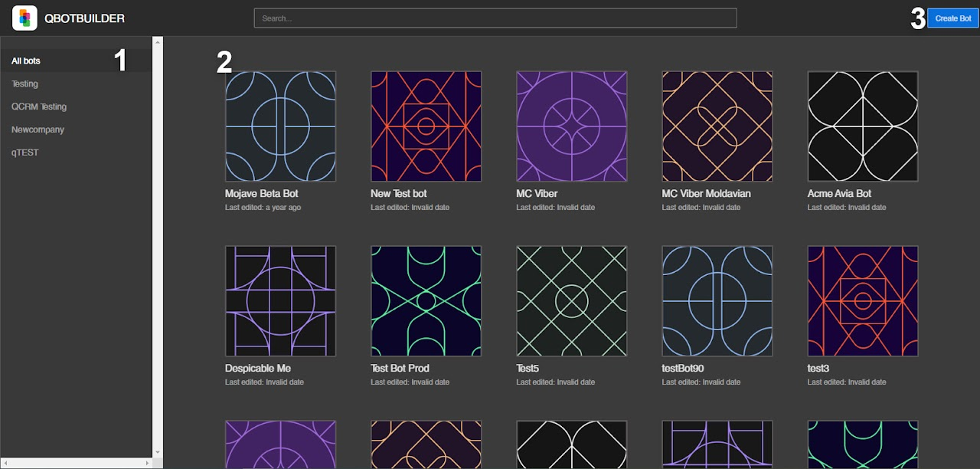Go to Newcompany in the sidebar
The width and height of the screenshot is (980, 469).
[x=38, y=130]
